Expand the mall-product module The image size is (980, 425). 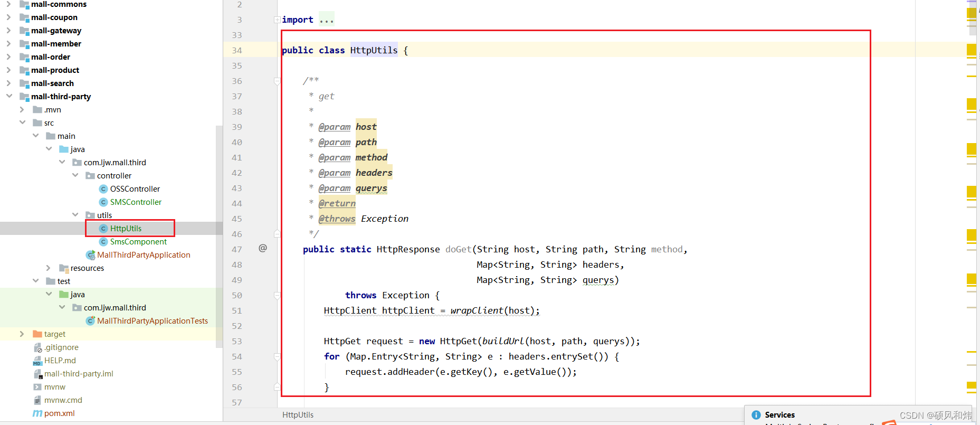8,70
